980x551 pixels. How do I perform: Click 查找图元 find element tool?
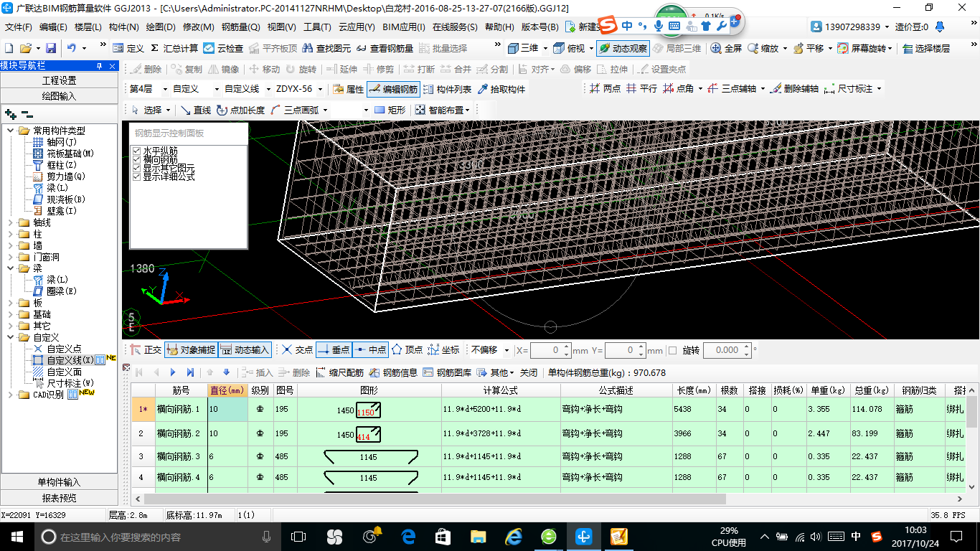[326, 48]
